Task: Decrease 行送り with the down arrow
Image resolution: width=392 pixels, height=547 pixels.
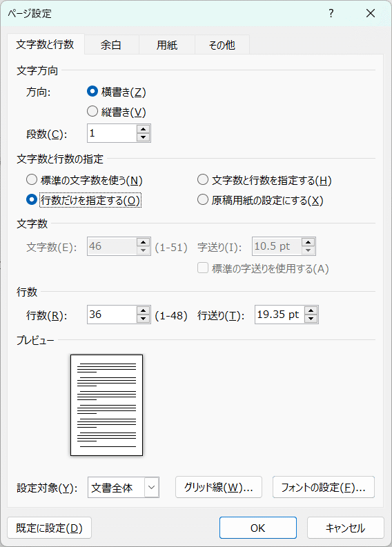Action: click(311, 319)
